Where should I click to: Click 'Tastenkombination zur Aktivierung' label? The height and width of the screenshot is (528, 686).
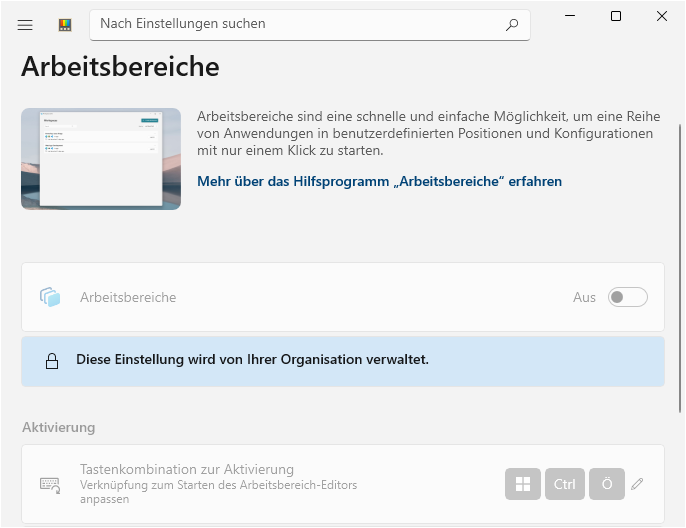(187, 469)
